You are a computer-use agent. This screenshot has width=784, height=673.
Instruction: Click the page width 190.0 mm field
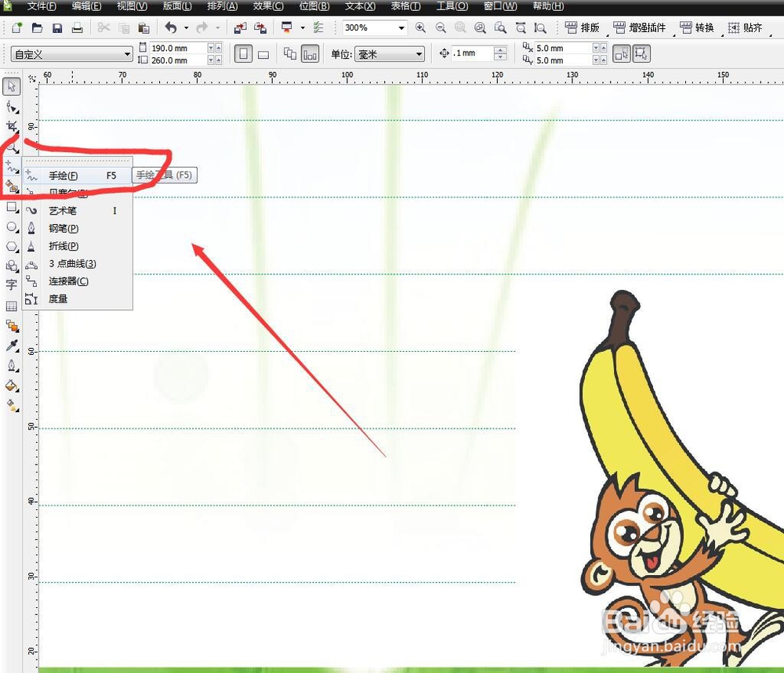177,48
